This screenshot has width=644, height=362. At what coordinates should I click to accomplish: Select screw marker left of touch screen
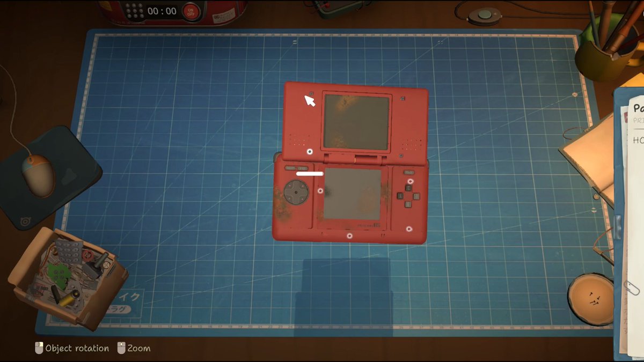point(320,190)
